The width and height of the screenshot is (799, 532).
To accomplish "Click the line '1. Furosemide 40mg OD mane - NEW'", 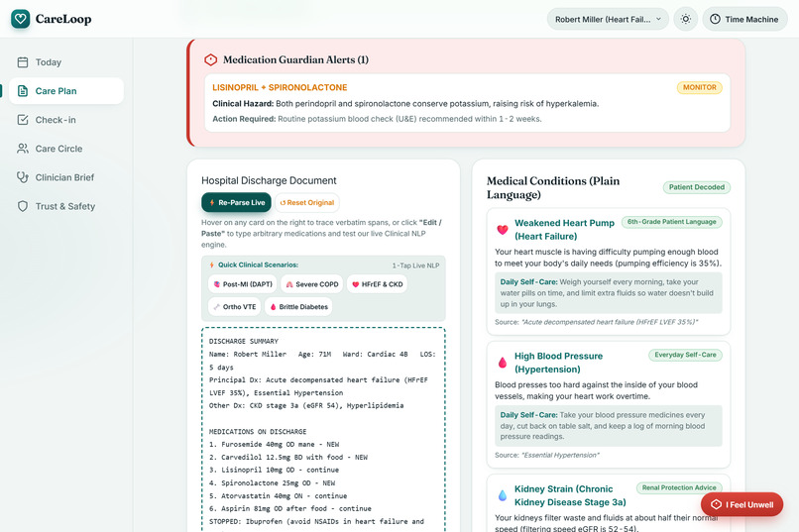I will tap(275, 445).
